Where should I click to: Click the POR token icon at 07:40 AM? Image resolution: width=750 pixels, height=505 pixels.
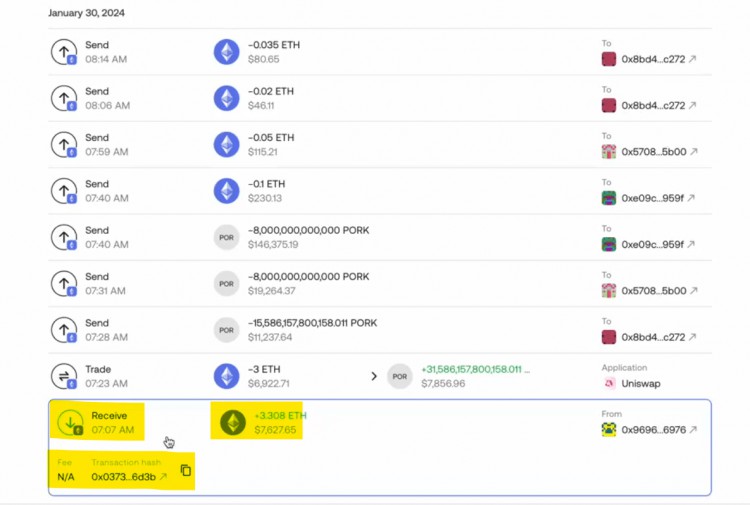pos(226,237)
